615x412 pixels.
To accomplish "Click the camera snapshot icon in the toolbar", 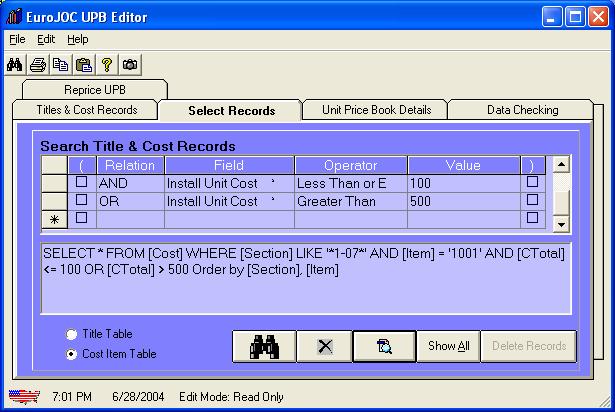I will click(130, 64).
